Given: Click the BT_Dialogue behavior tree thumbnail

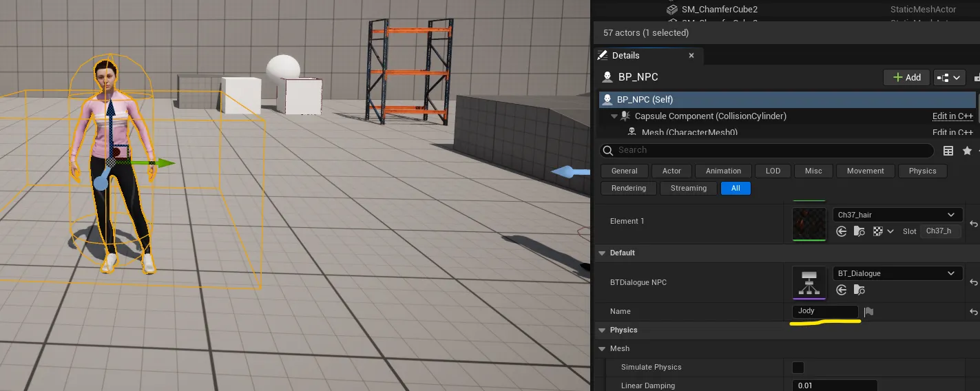Looking at the screenshot, I should [809, 282].
